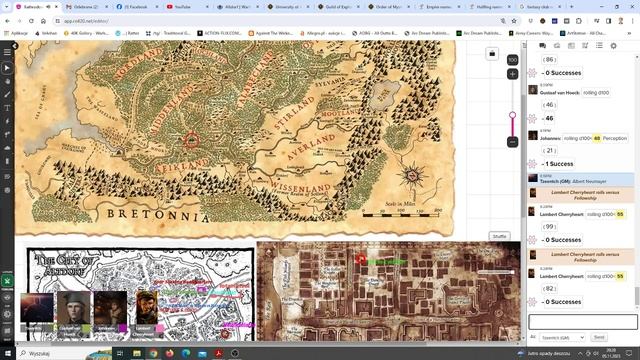Click the '( 99 )' dice roll value
Image resolution: width=640 pixels, height=360 pixels.
[549, 227]
